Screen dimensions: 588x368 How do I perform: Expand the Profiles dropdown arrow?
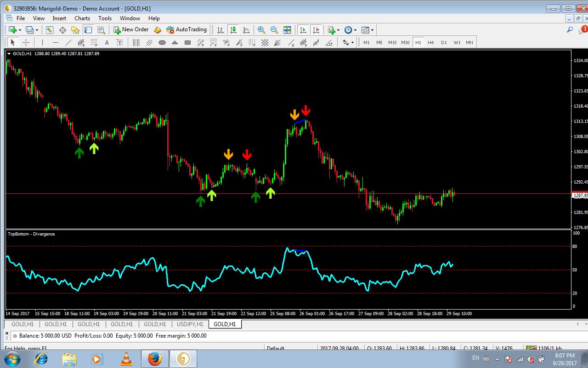point(37,30)
